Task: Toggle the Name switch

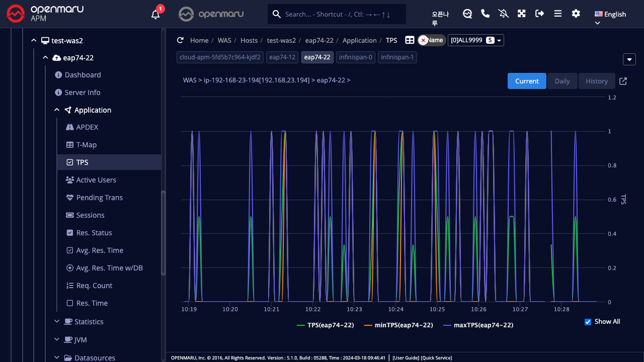Action: (x=431, y=40)
